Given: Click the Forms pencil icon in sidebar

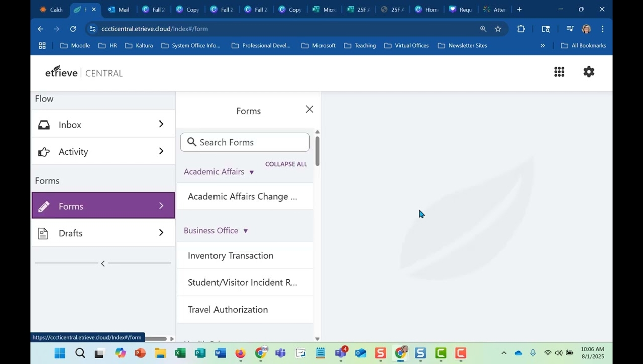Looking at the screenshot, I should pos(44,206).
